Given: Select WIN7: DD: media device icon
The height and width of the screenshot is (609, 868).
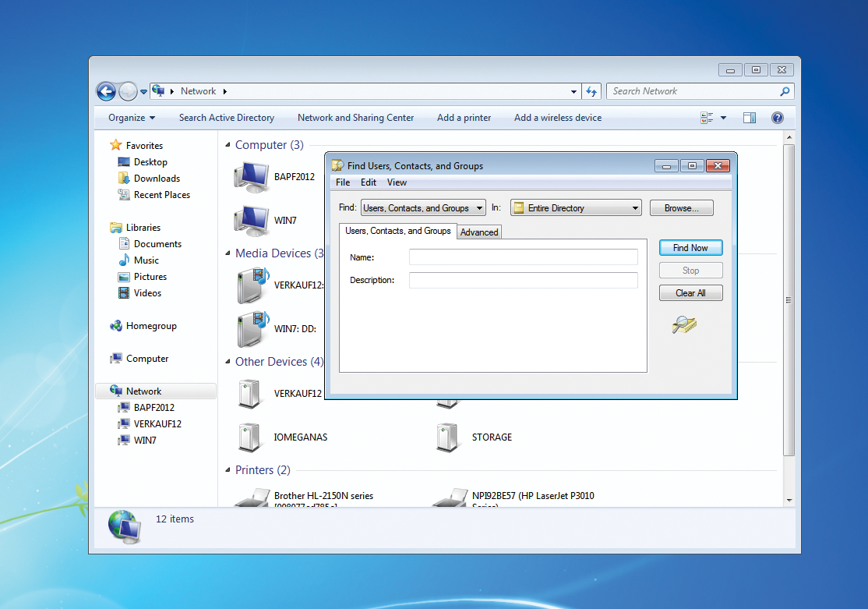Looking at the screenshot, I should click(x=253, y=329).
